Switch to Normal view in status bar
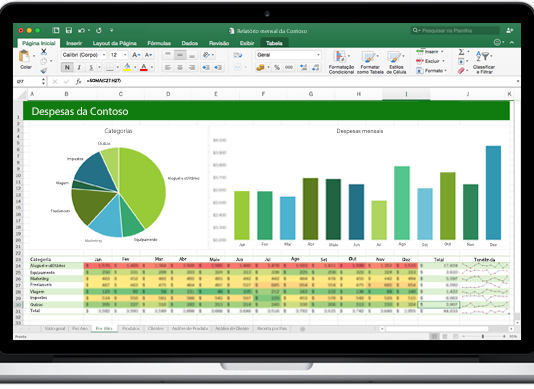 (x=434, y=336)
